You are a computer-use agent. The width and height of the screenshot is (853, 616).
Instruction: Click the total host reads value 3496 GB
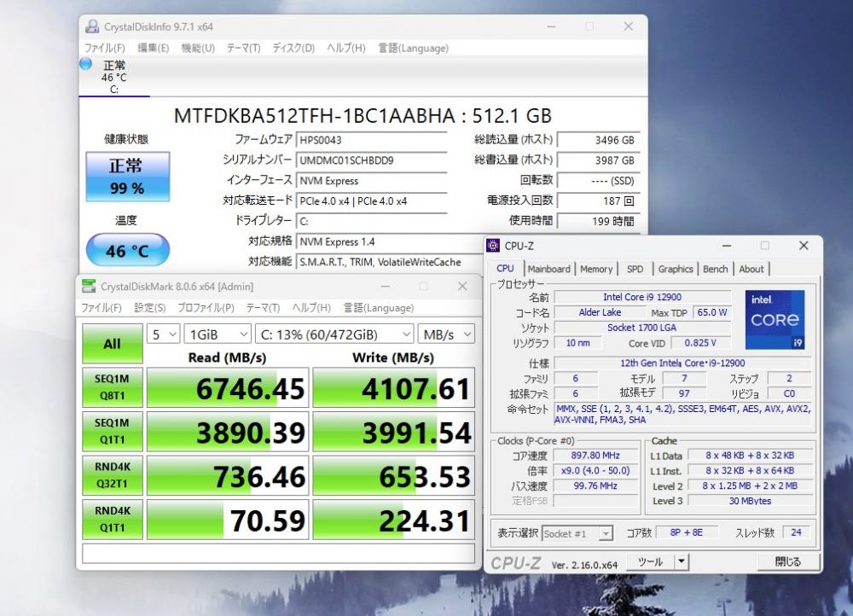coord(599,140)
